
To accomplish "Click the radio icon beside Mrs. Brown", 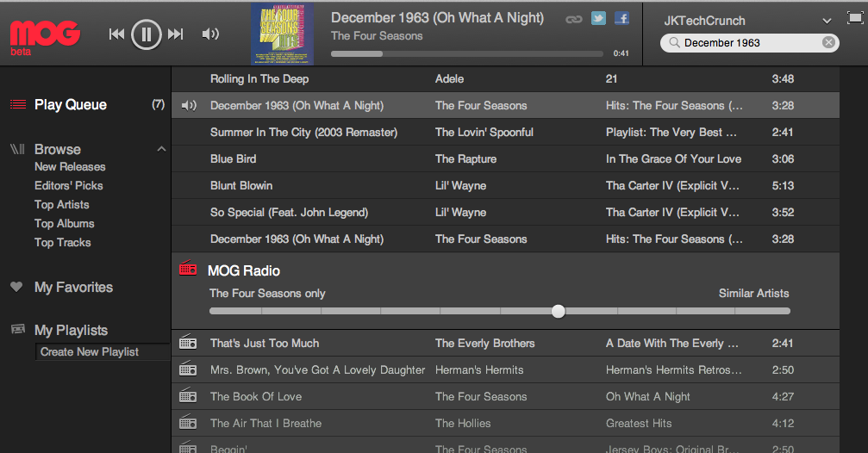I will (x=188, y=369).
